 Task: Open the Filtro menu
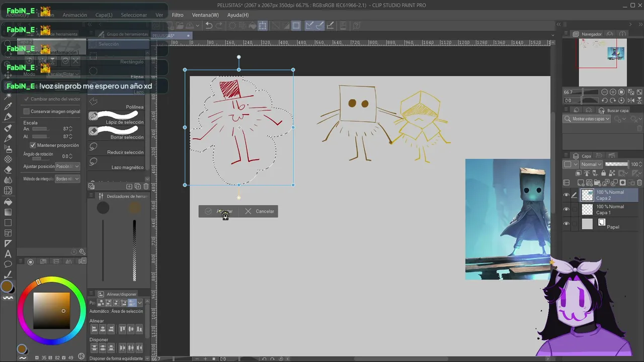[178, 15]
